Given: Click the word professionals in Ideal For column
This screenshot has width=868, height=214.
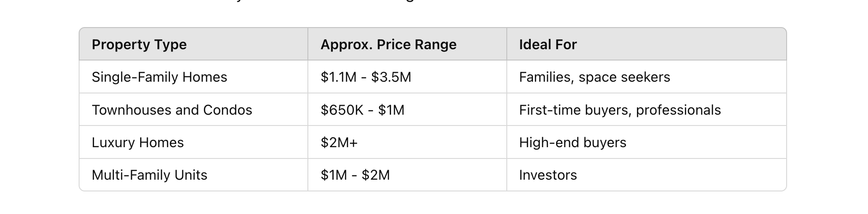Looking at the screenshot, I should coord(678,110).
